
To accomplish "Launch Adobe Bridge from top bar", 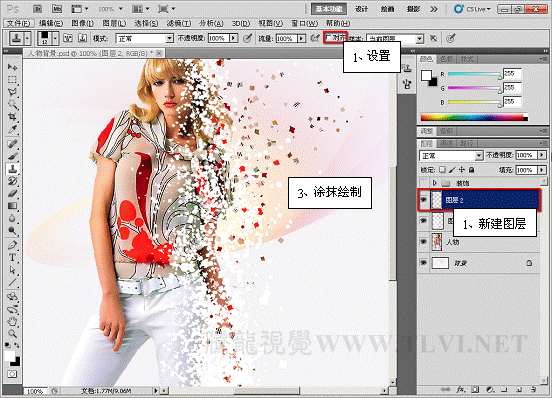I will coord(37,9).
